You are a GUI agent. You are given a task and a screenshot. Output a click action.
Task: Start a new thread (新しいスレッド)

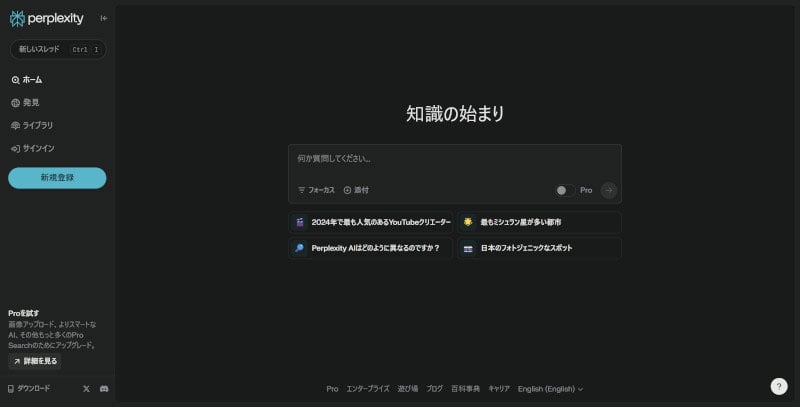pos(58,49)
